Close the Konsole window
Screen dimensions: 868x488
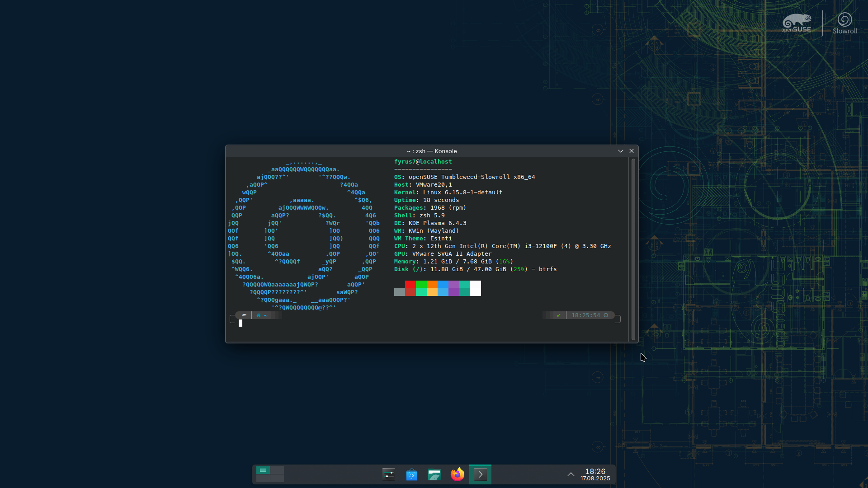pyautogui.click(x=632, y=151)
